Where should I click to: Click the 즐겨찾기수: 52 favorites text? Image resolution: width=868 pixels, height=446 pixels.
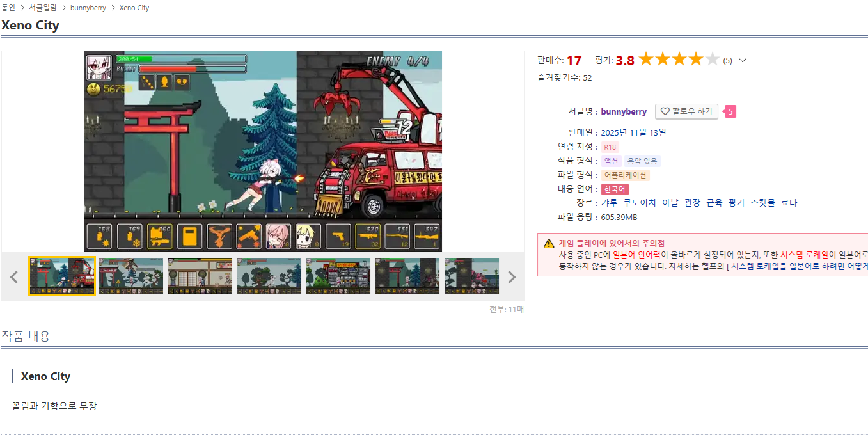pos(565,77)
